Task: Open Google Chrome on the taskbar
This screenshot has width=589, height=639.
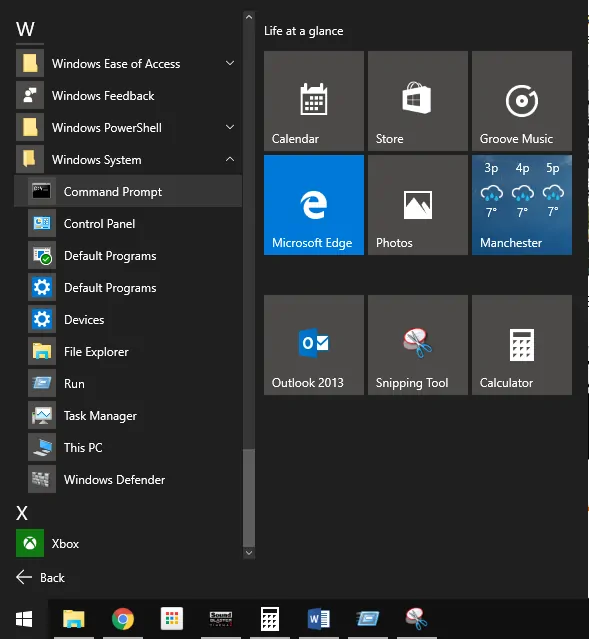Action: coord(123,619)
